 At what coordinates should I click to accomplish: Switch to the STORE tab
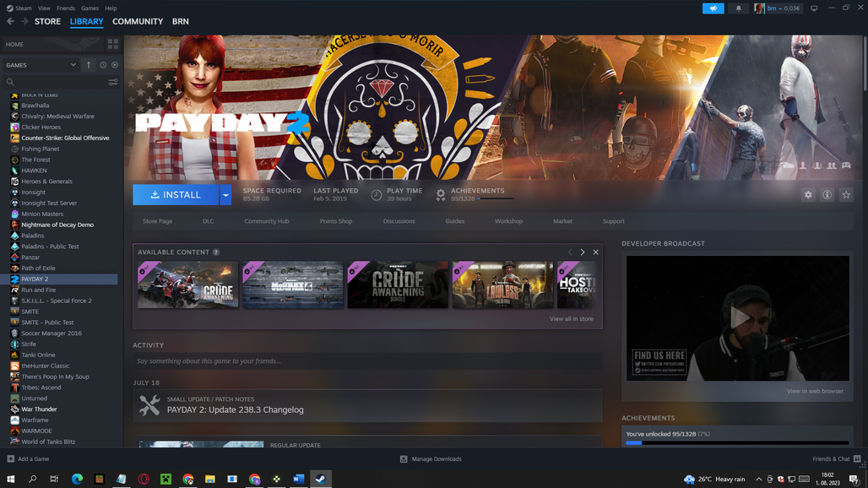pyautogui.click(x=47, y=22)
